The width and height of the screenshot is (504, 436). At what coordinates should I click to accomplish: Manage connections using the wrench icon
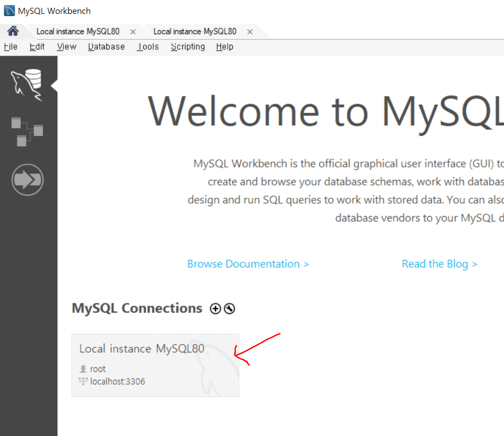tap(229, 308)
